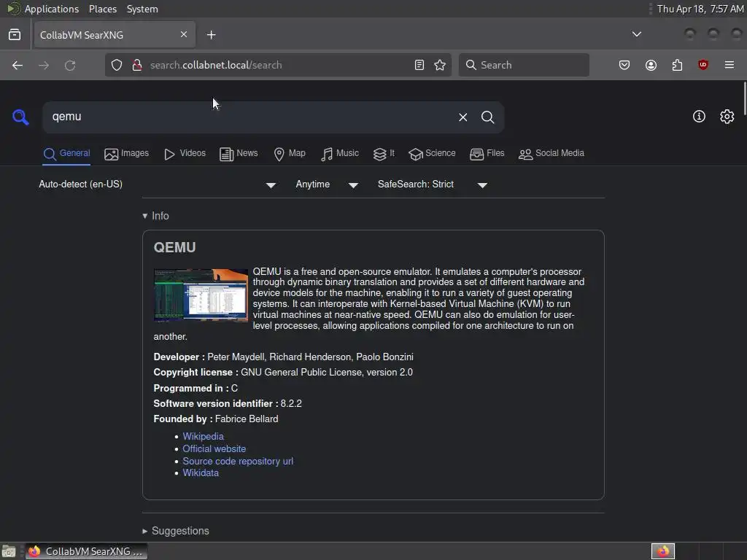
Task: Open the Official website link
Action: click(x=214, y=448)
